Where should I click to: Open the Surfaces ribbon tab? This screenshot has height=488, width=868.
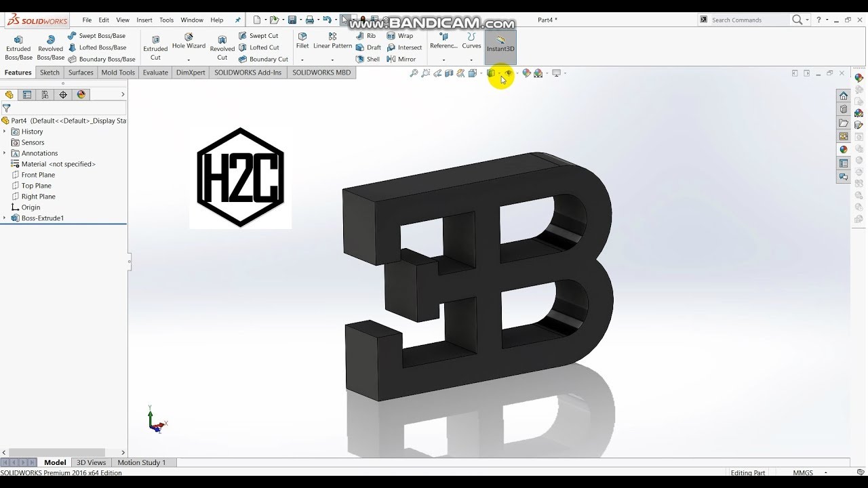81,73
